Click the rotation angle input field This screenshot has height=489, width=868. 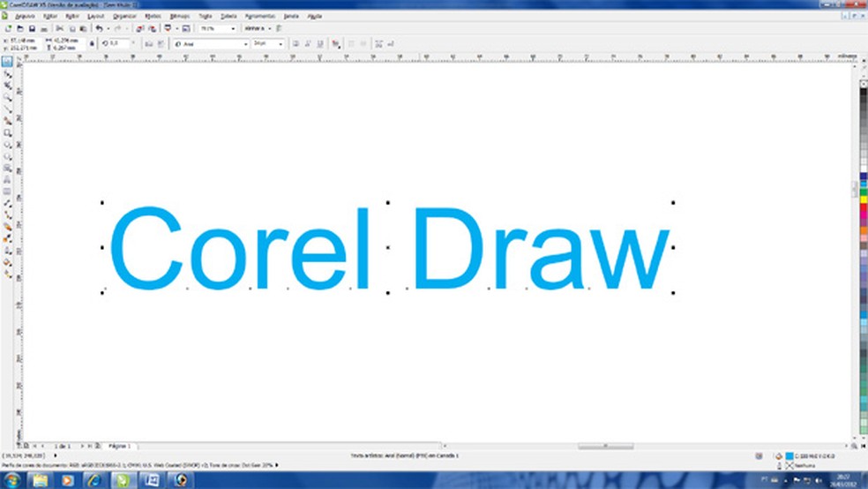point(119,43)
